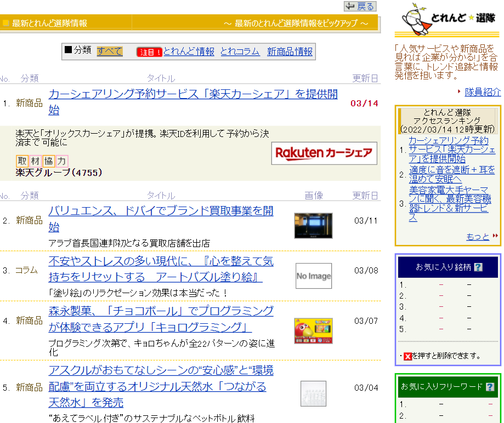Click the 画像 column header
The width and height of the screenshot is (504, 423).
(x=314, y=195)
